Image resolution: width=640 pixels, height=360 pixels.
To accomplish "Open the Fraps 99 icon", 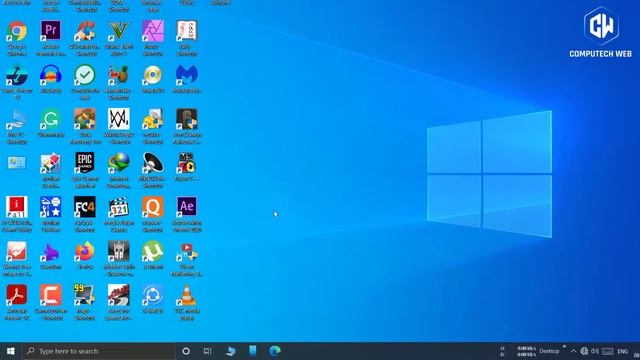I will [x=85, y=295].
